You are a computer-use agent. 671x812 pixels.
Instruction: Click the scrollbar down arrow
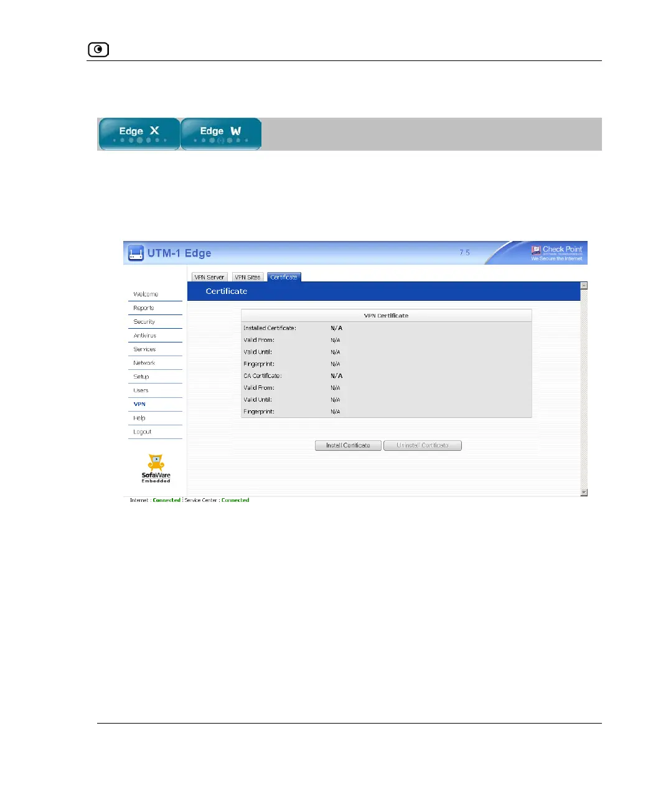click(584, 492)
